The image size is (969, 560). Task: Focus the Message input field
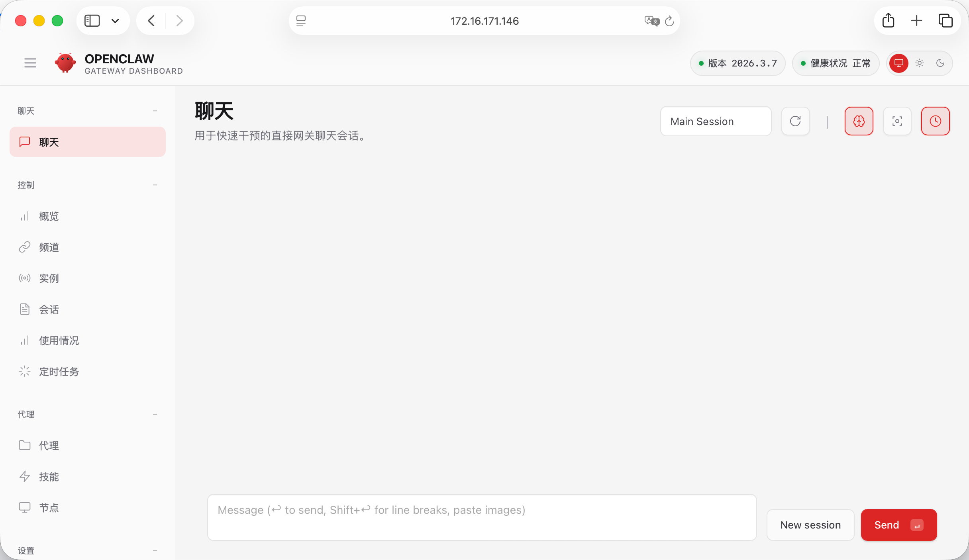point(482,517)
